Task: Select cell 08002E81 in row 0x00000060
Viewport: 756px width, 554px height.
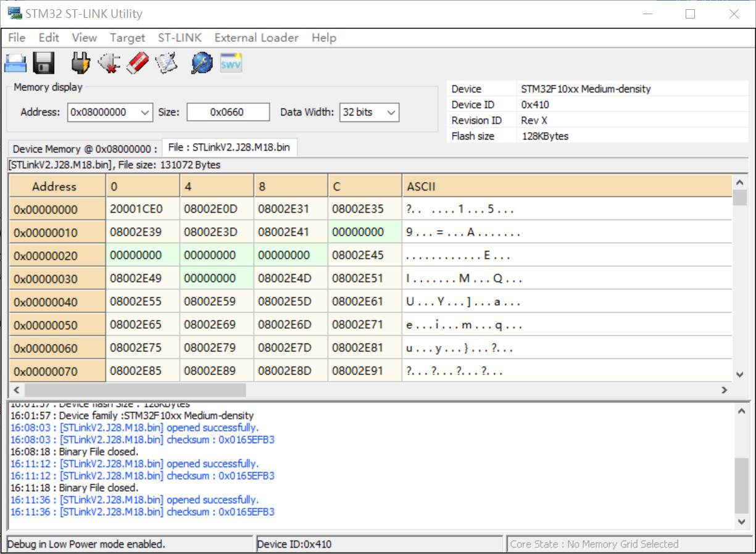Action: click(365, 348)
